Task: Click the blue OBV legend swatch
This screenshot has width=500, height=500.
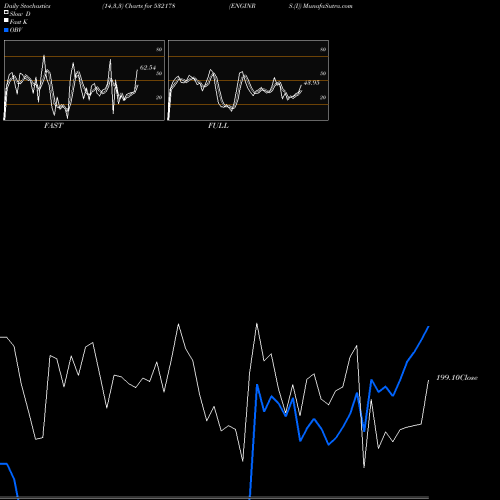Action: pyautogui.click(x=6, y=30)
